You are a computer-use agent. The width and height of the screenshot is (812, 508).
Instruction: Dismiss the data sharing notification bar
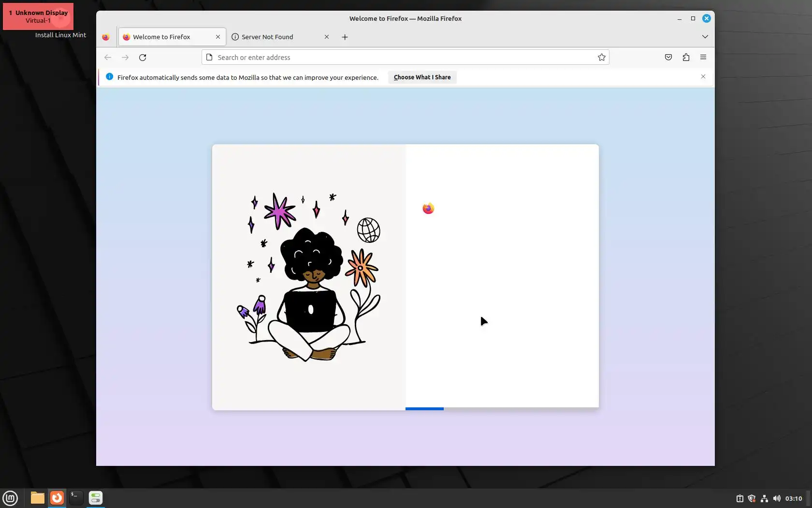pos(703,76)
